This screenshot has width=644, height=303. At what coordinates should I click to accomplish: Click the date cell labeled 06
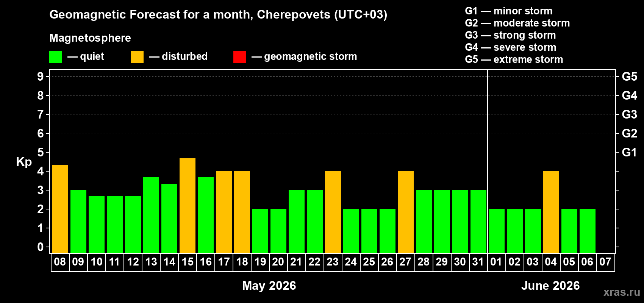point(588,262)
